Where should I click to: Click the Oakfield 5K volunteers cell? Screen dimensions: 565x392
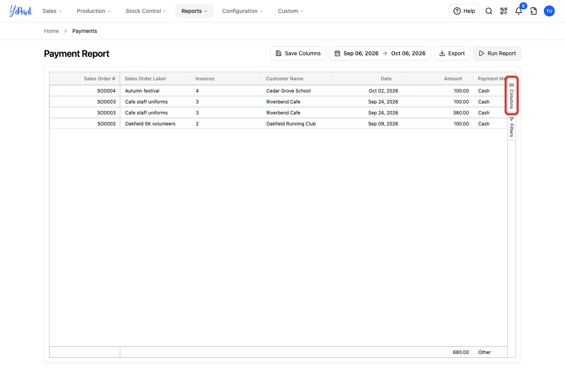155,124
